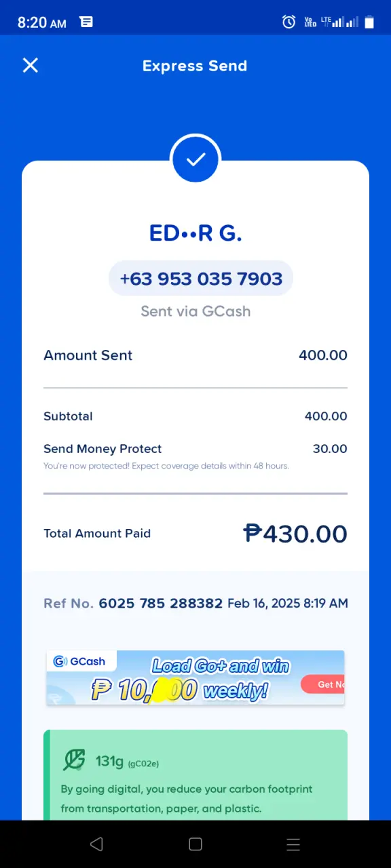Viewport: 391px width, 868px height.
Task: Tap the green leaf carbon footprint icon
Action: [x=74, y=760]
